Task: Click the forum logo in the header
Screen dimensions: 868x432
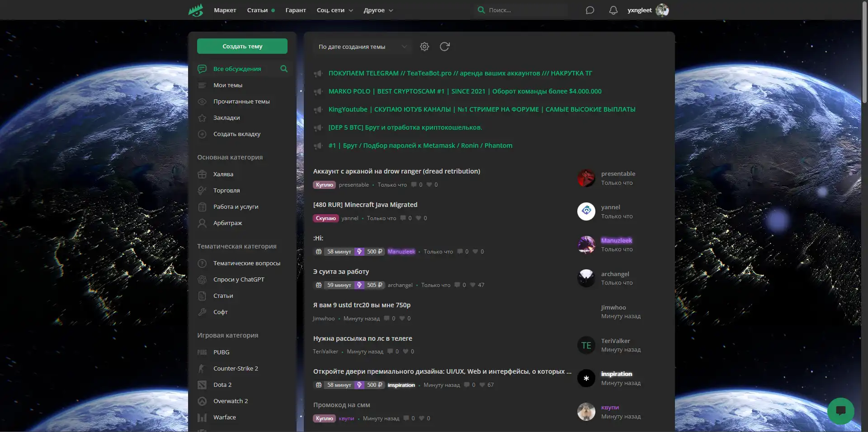Action: pyautogui.click(x=196, y=10)
